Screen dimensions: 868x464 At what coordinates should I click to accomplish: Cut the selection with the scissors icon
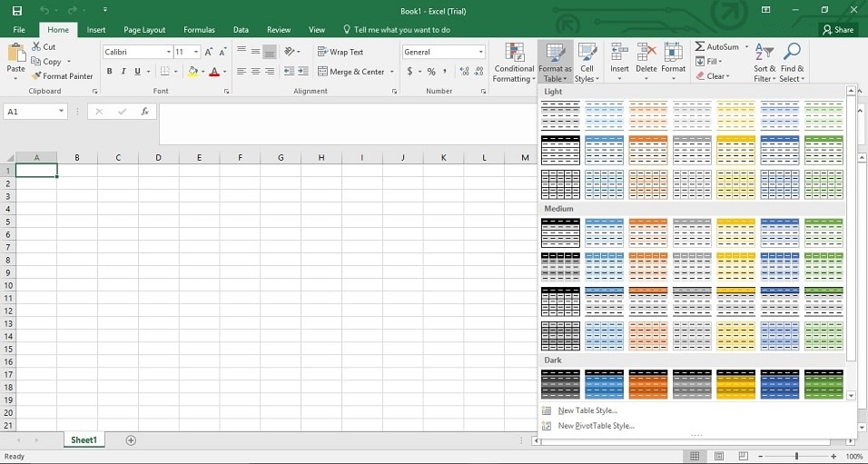pos(36,46)
